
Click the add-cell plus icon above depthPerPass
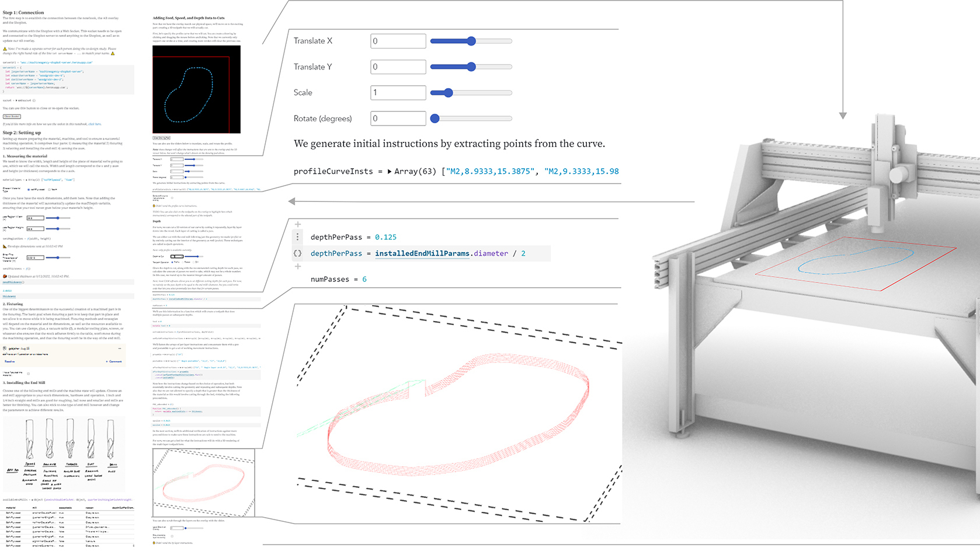click(x=298, y=225)
